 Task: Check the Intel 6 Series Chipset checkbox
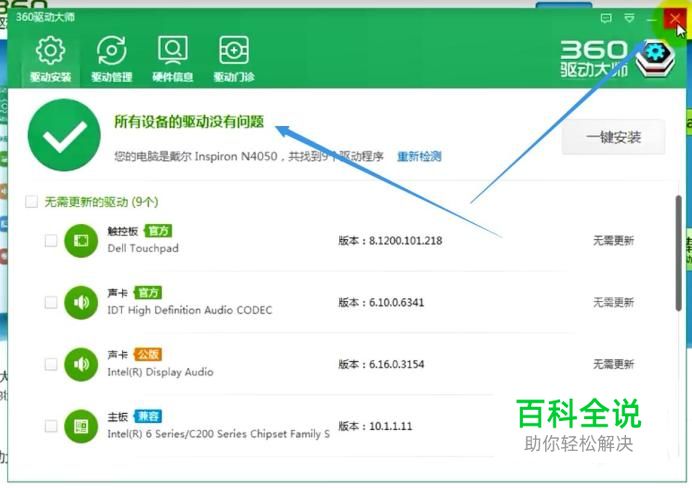51,426
